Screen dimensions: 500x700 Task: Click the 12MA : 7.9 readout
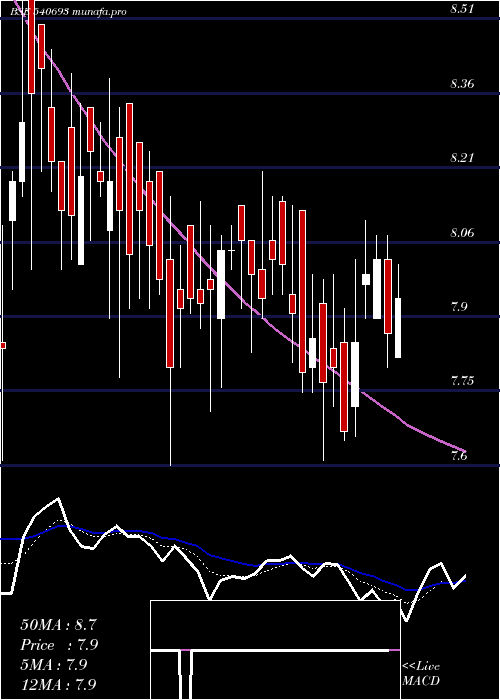[x=58, y=684]
